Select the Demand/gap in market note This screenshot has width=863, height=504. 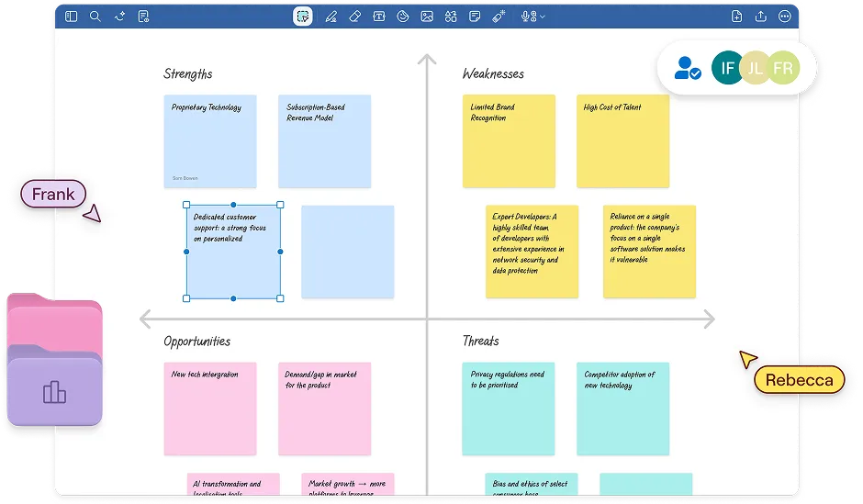(x=325, y=409)
